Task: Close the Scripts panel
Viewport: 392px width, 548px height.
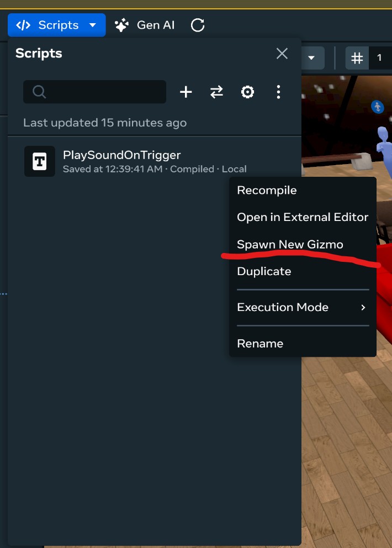Action: (282, 54)
